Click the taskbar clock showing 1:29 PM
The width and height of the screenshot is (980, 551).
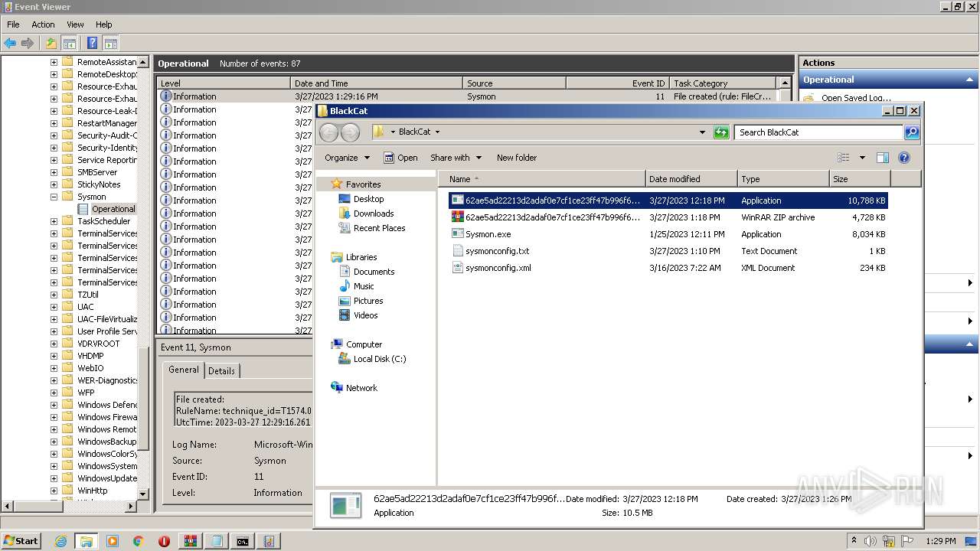[941, 541]
